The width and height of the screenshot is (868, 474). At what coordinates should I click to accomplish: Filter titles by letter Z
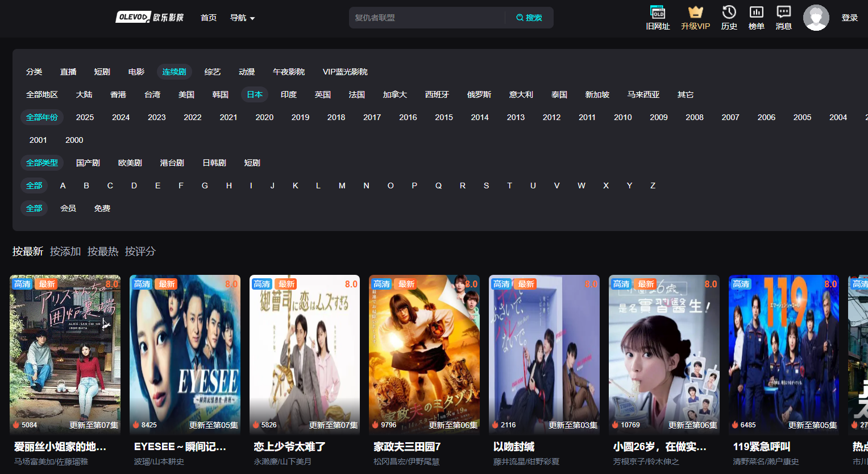tap(653, 186)
